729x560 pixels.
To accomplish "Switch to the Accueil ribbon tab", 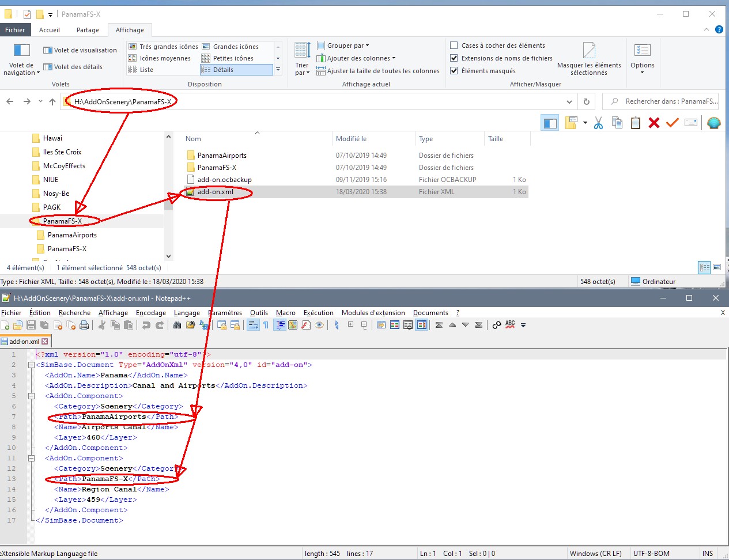I will (x=50, y=30).
